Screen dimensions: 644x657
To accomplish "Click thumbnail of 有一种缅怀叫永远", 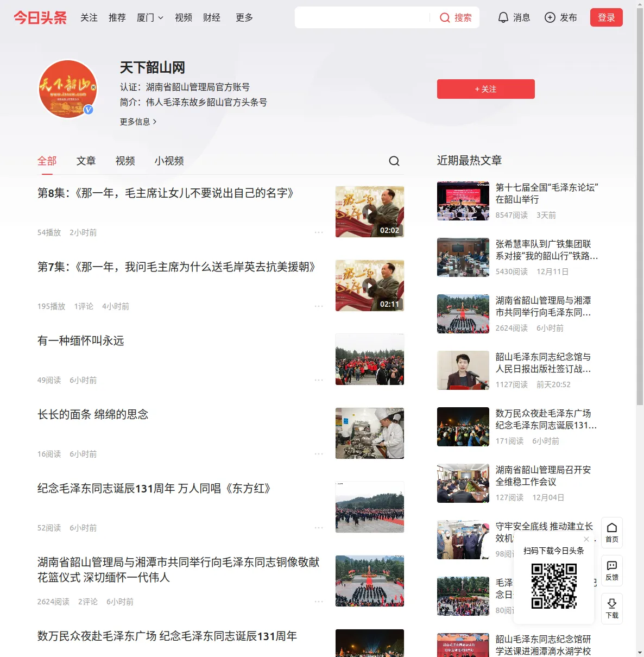I will 370,359.
